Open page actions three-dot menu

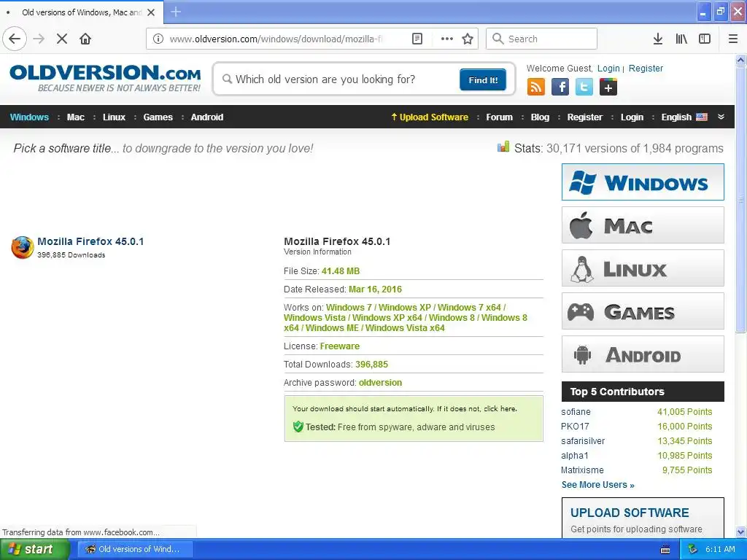click(x=447, y=39)
